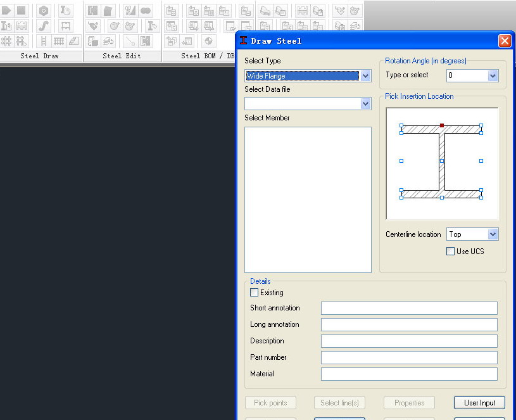Pick the center insertion point on the web
Screen dimensions: 516x420
(442, 161)
